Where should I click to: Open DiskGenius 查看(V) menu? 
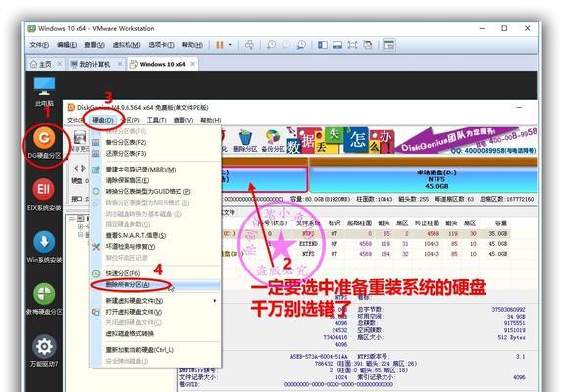point(183,120)
